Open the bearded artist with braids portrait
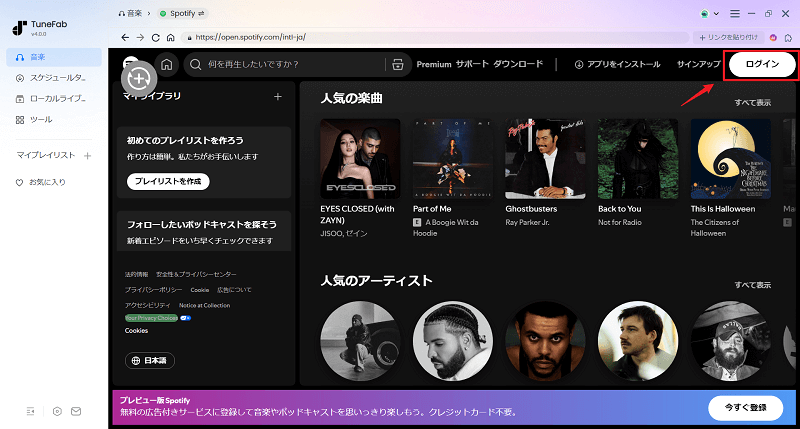 453,341
